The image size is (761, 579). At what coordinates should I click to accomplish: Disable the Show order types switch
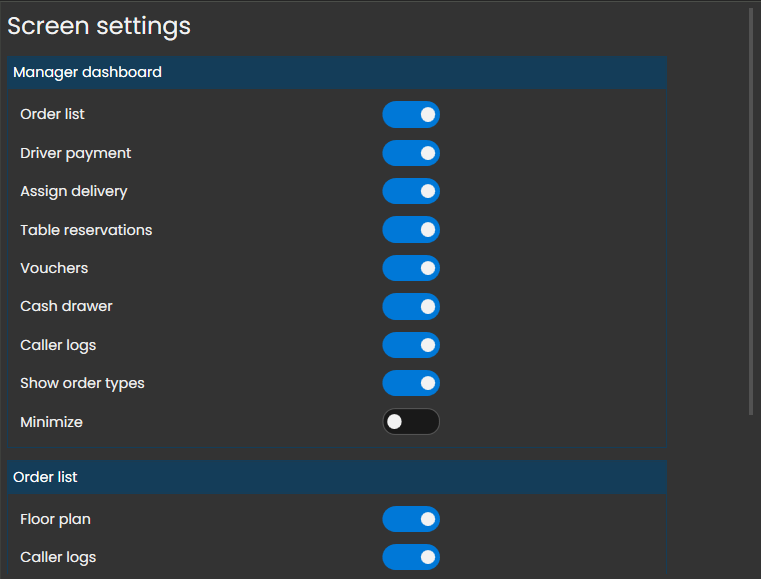(411, 383)
